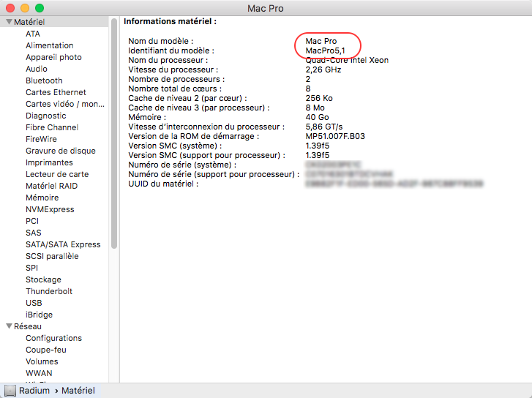The image size is (532, 398).
Task: Open Matériel RAID entry
Action: pos(51,186)
